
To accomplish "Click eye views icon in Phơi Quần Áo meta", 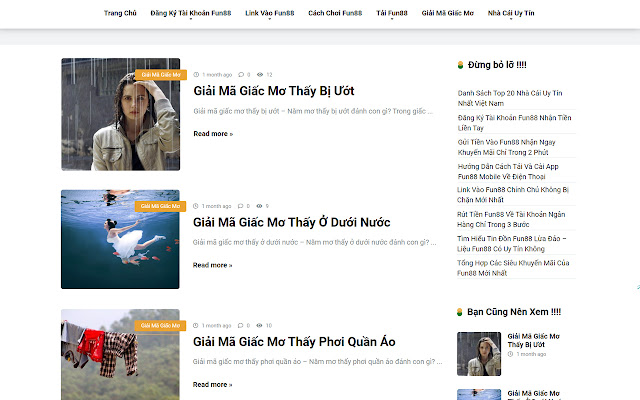I will 259,326.
